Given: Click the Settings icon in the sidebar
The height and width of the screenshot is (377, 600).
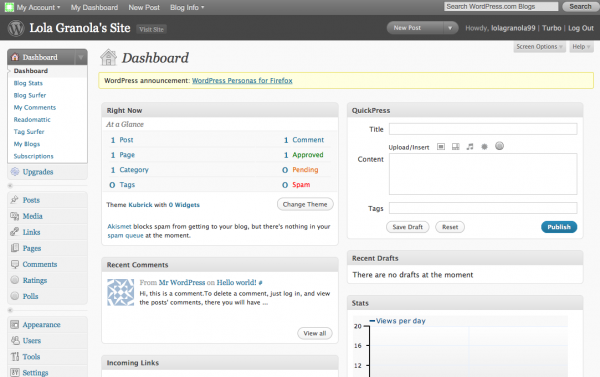Looking at the screenshot, I should [x=15, y=372].
